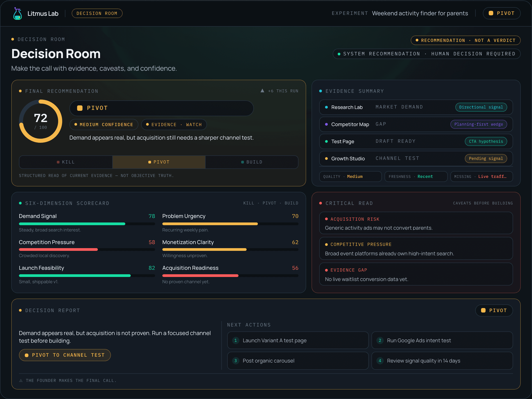
Task: Click the Pivot to Channel Test button
Action: pos(65,355)
